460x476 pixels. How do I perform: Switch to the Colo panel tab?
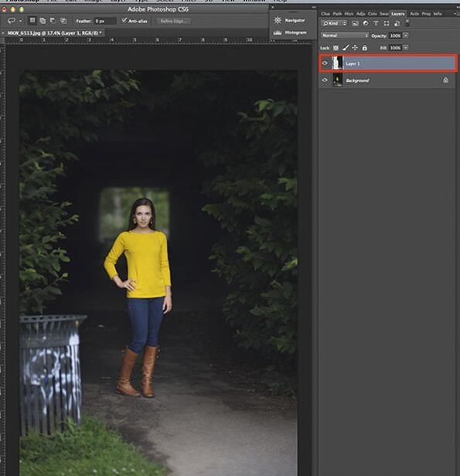(372, 14)
